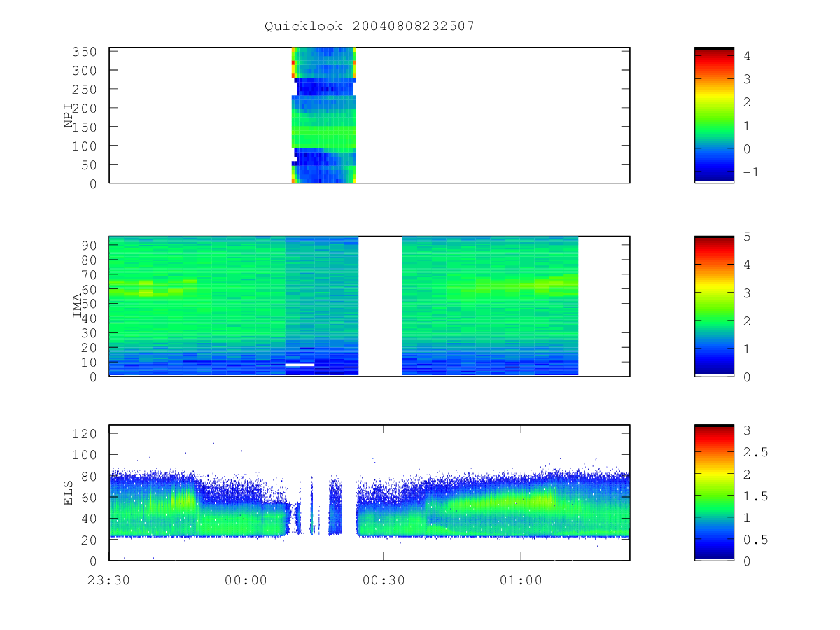Click the small white bar in IMA plot
840x630 pixels.
[x=300, y=365]
